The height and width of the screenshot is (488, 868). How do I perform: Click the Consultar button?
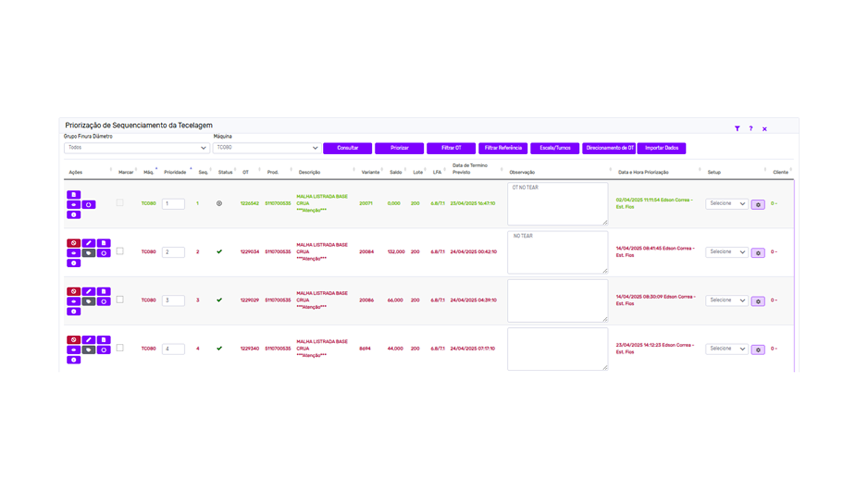tap(348, 148)
